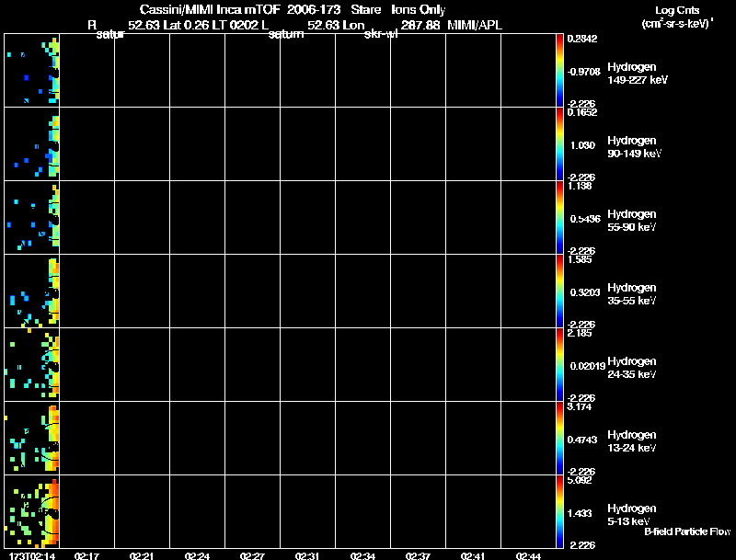This screenshot has width=736, height=560.
Task: Select the '52.63 Lon' header text
Action: pyautogui.click(x=336, y=26)
